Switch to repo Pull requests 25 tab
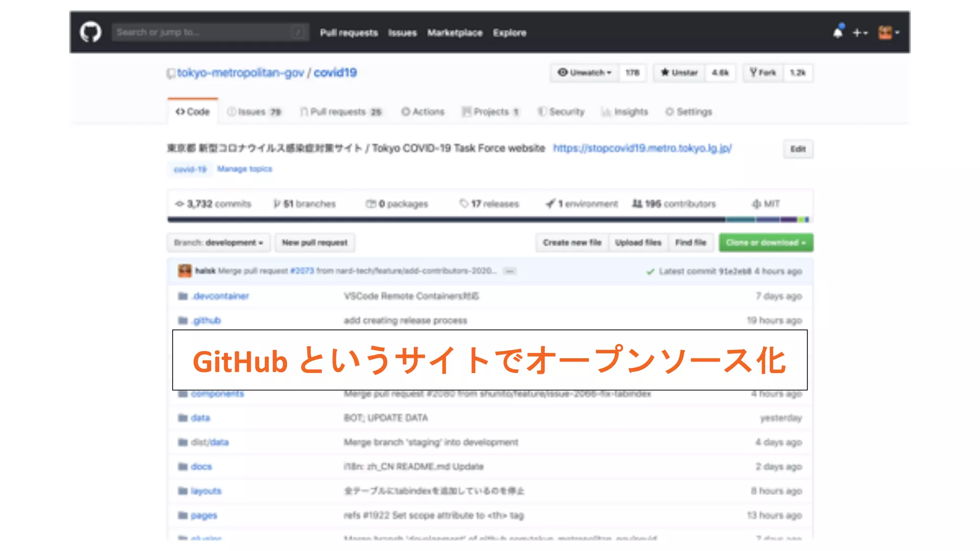This screenshot has height=551, width=980. 341,111
